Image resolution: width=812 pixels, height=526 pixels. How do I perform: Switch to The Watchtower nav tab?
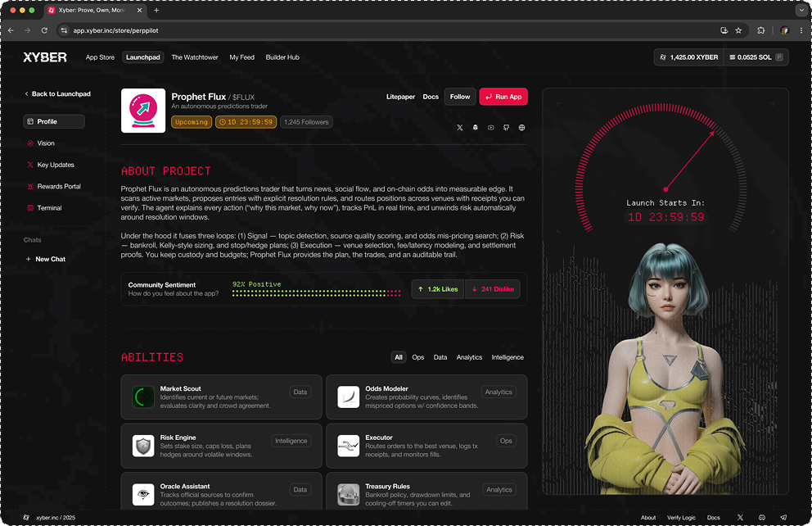pos(195,57)
